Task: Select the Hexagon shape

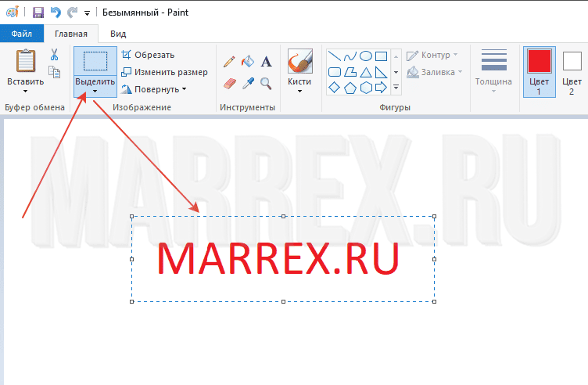Action: coord(366,88)
